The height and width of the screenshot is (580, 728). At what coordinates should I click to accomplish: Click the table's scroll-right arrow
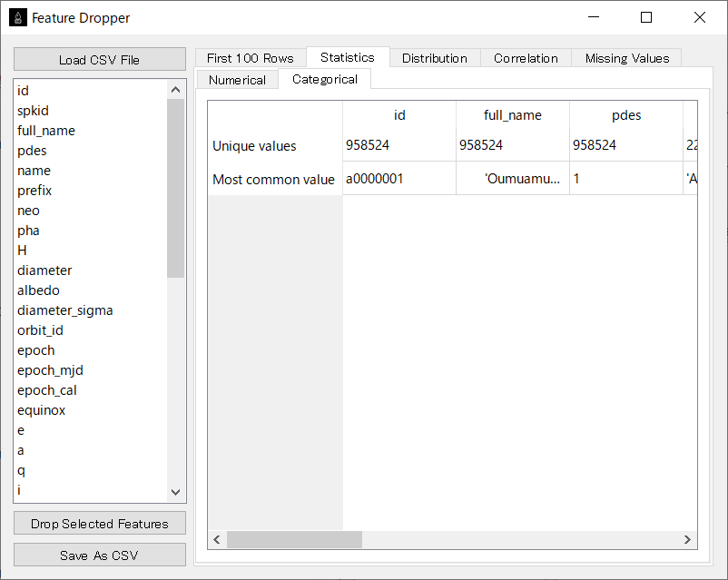pos(688,539)
